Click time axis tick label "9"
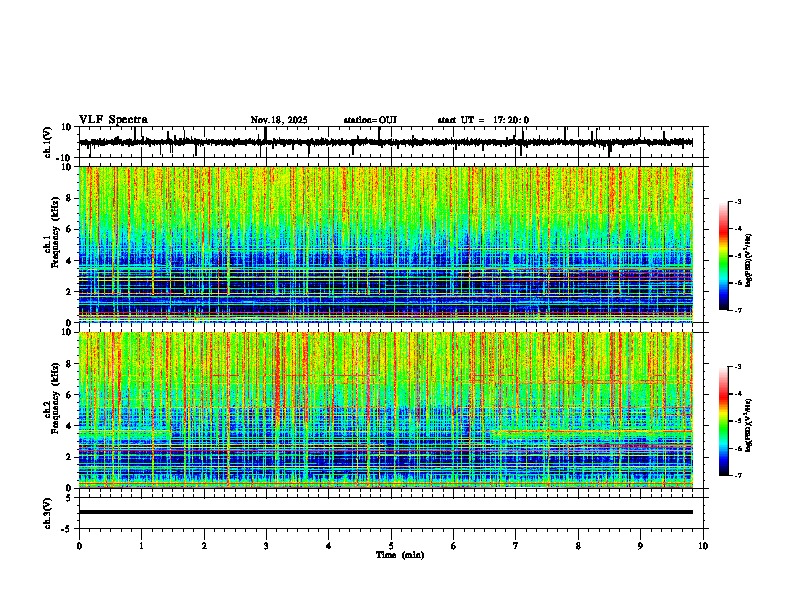Screen dimensions: 792x612 (640, 546)
